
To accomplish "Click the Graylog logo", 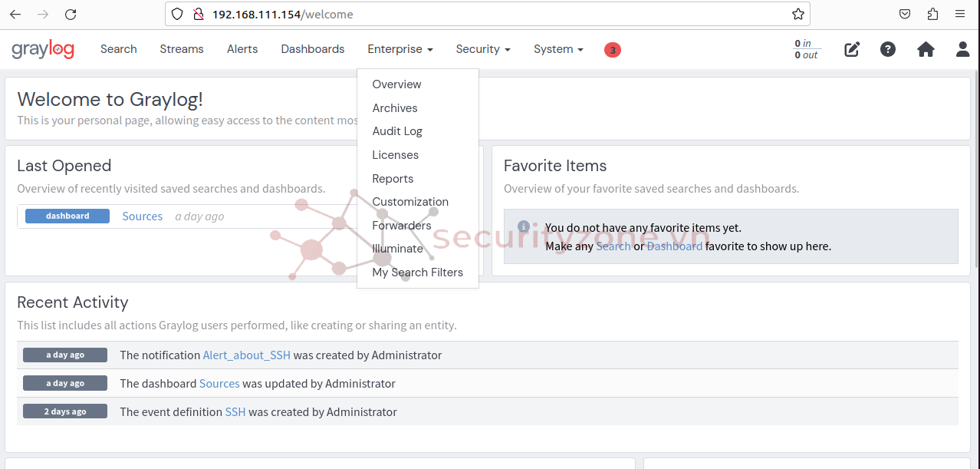I will click(x=43, y=49).
